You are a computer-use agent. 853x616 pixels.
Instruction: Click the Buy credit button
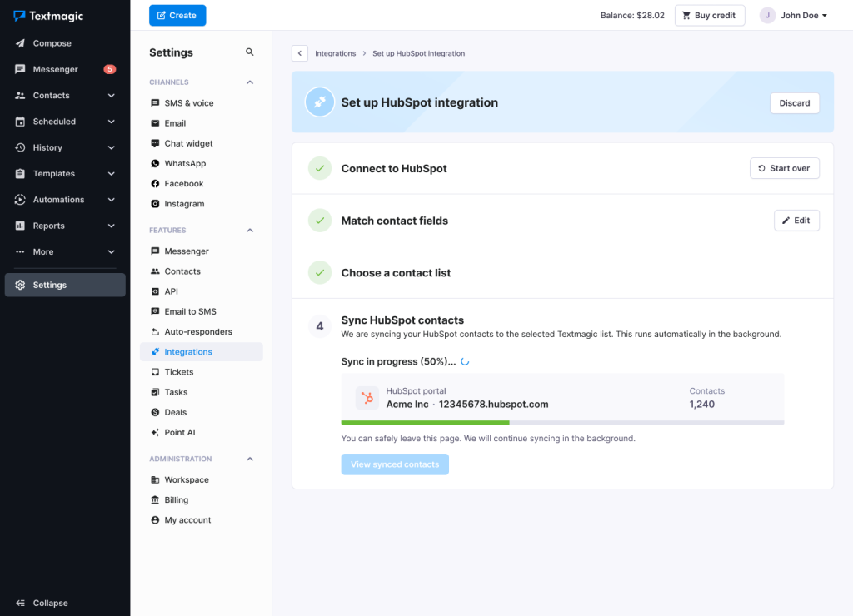[x=710, y=15]
